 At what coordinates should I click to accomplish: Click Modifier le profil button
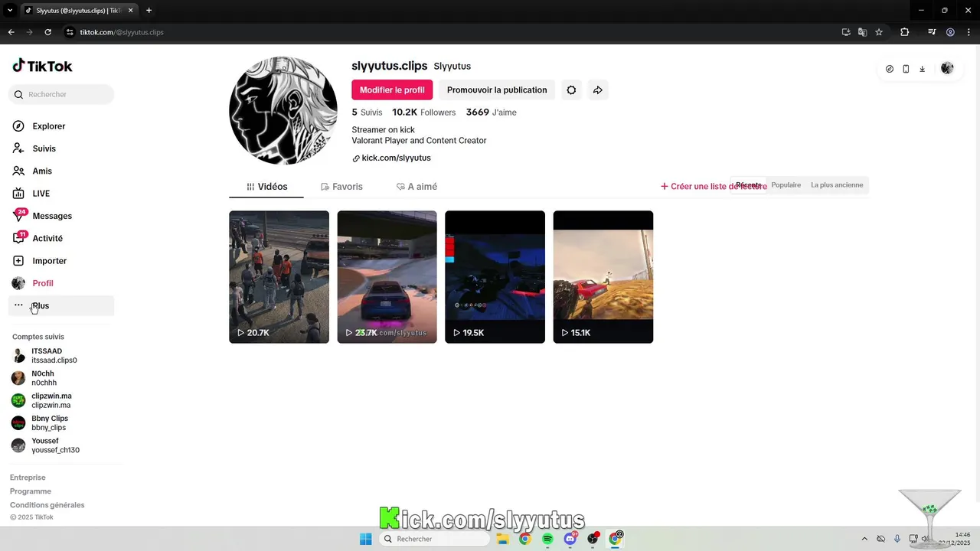(x=392, y=90)
